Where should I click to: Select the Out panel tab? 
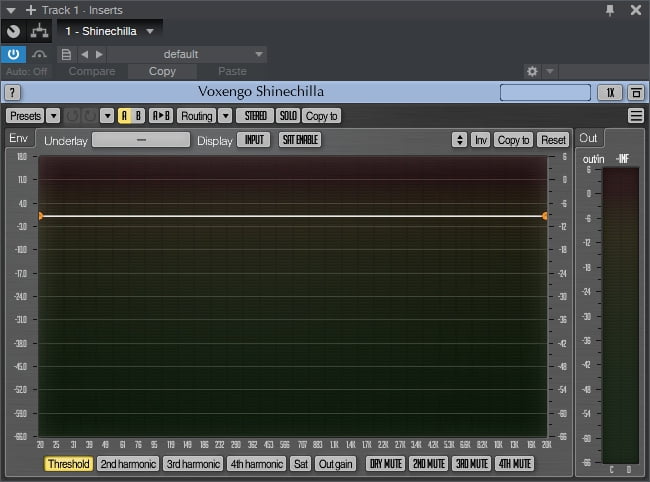click(x=589, y=138)
